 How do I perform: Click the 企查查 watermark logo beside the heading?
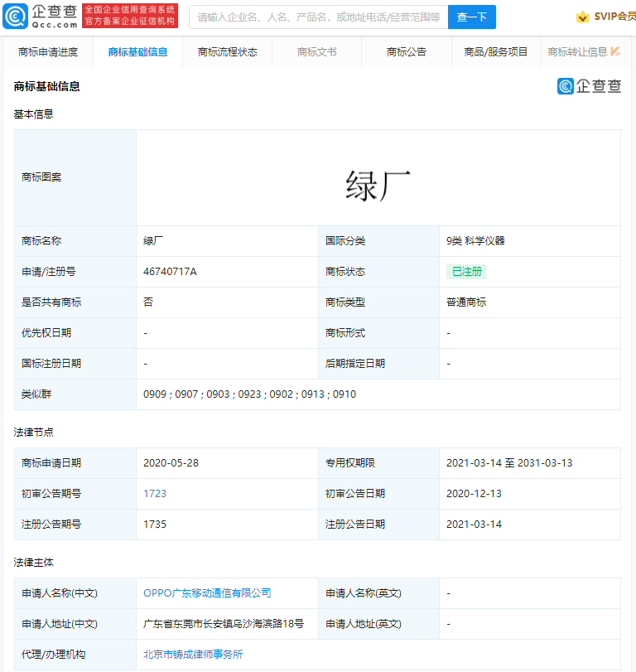click(x=589, y=86)
